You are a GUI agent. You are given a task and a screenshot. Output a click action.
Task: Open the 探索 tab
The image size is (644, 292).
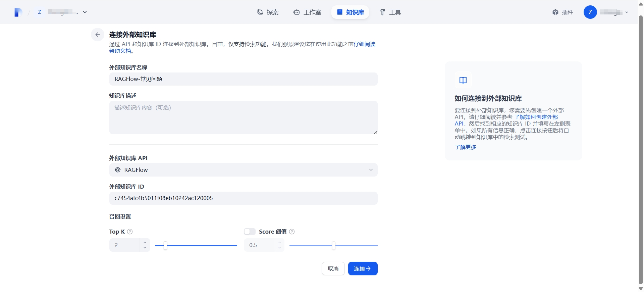point(268,12)
